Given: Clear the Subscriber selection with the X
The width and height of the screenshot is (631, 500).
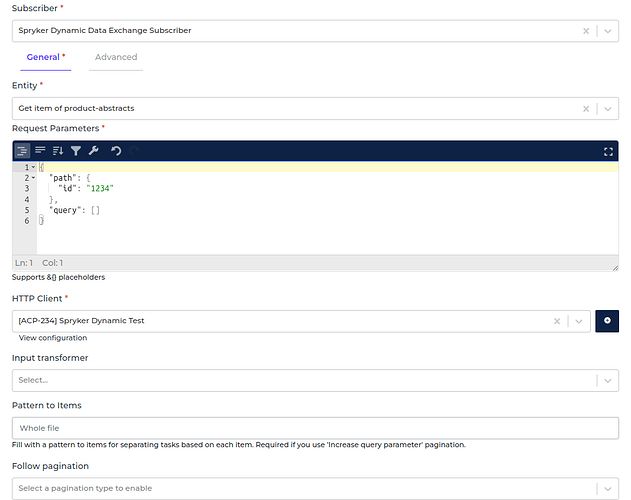Looking at the screenshot, I should click(x=586, y=31).
